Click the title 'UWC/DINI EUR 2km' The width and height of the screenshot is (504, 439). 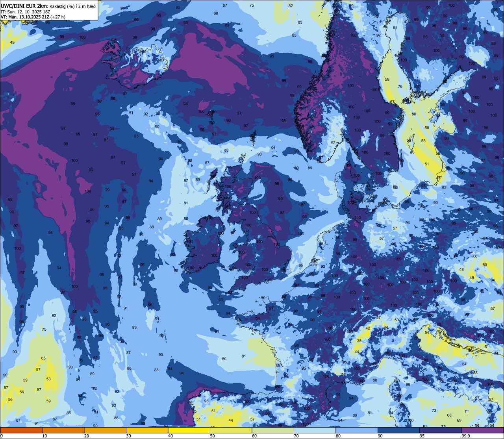coord(24,5)
